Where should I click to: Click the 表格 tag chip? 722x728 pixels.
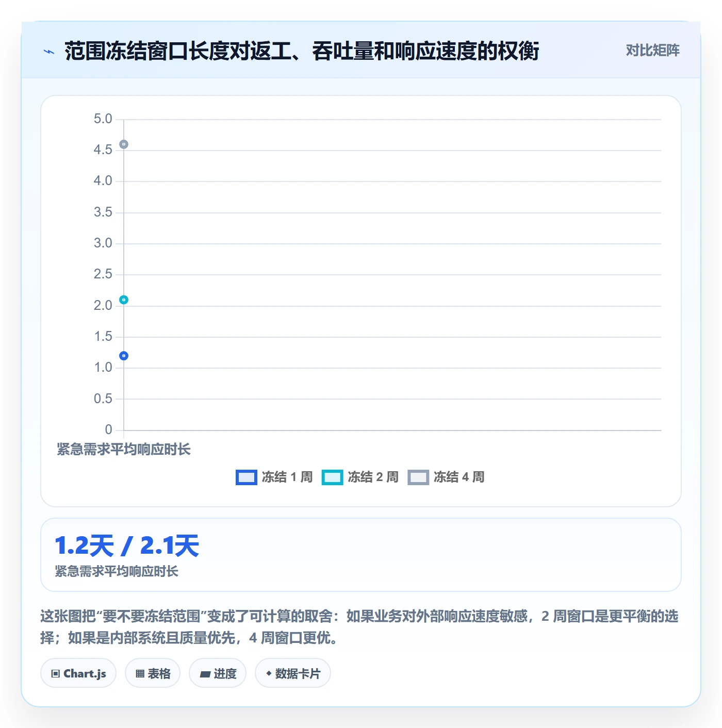(x=153, y=673)
